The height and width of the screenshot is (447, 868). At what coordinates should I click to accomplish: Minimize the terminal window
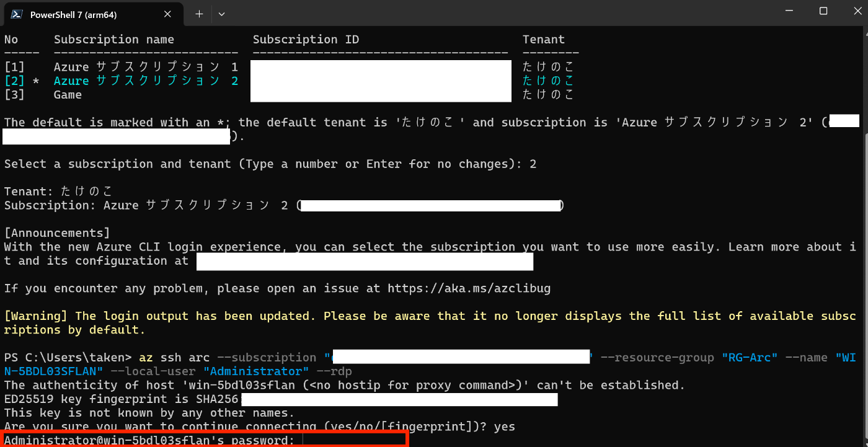788,11
